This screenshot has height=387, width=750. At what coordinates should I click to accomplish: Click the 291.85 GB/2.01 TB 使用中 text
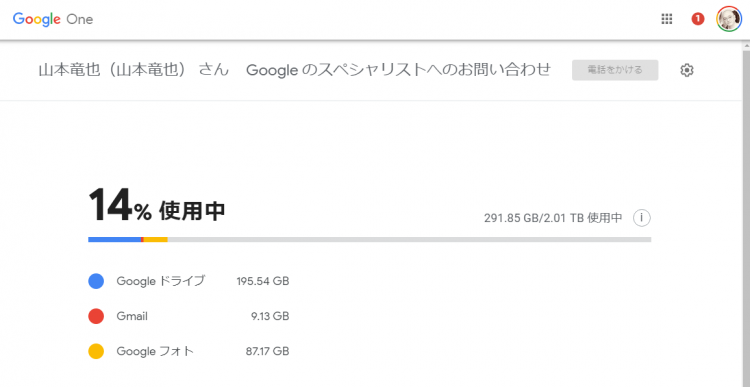553,218
